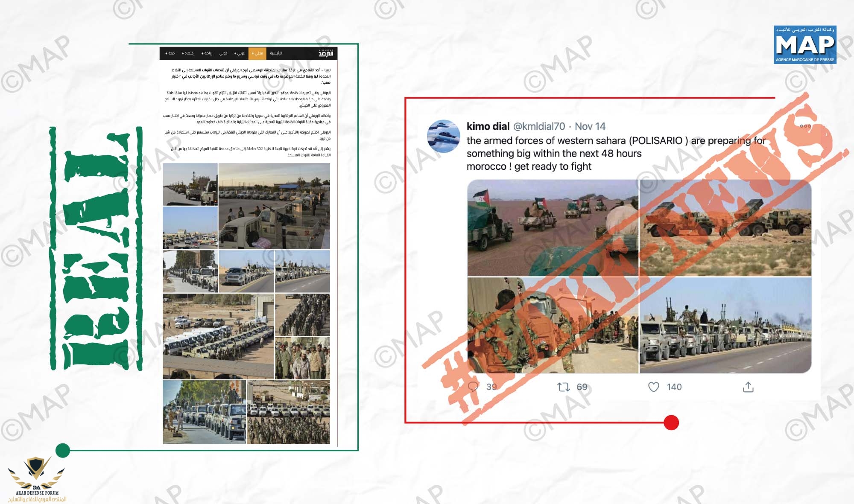Open the الرئيسية home menu item
854x504 pixels.
click(x=276, y=53)
